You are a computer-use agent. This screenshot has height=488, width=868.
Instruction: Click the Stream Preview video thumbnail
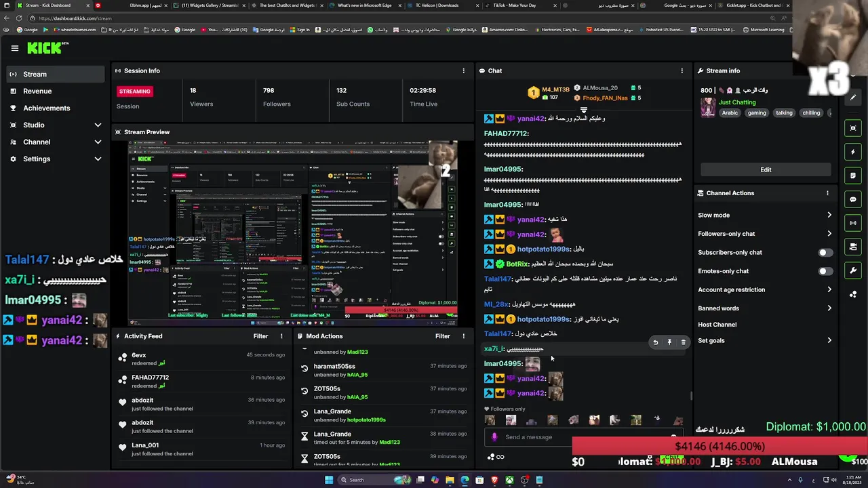pos(293,232)
